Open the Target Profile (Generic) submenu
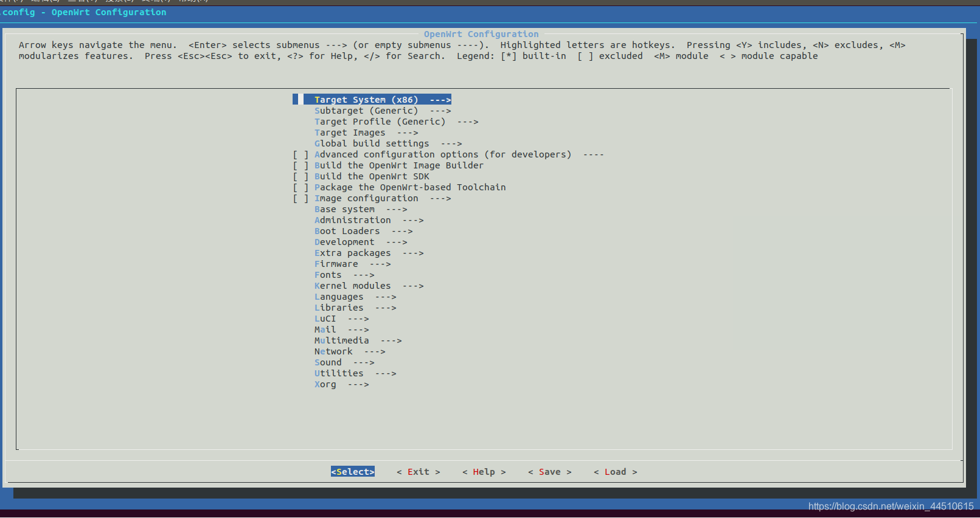The height and width of the screenshot is (518, 980). pos(396,122)
